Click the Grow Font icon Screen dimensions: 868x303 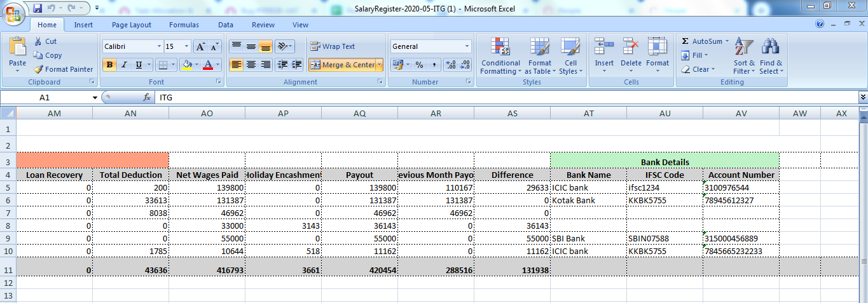click(200, 46)
